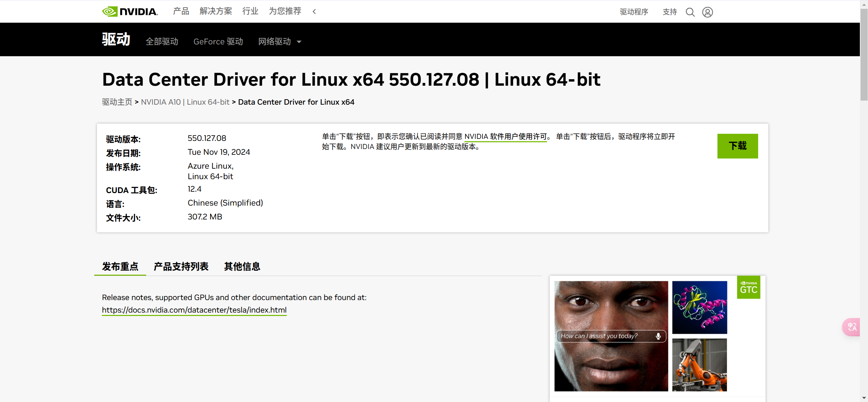The height and width of the screenshot is (402, 868).
Task: Open the 产品 navigation menu
Action: coord(181,12)
